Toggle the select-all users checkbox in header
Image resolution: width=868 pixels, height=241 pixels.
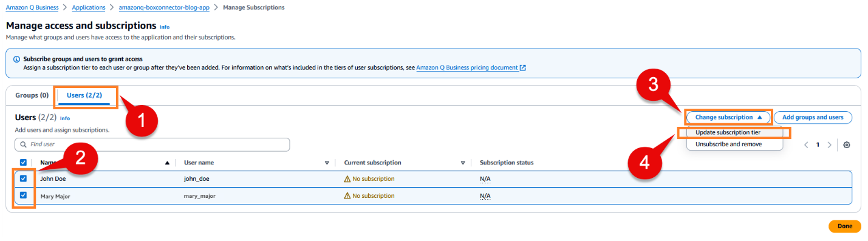point(23,163)
